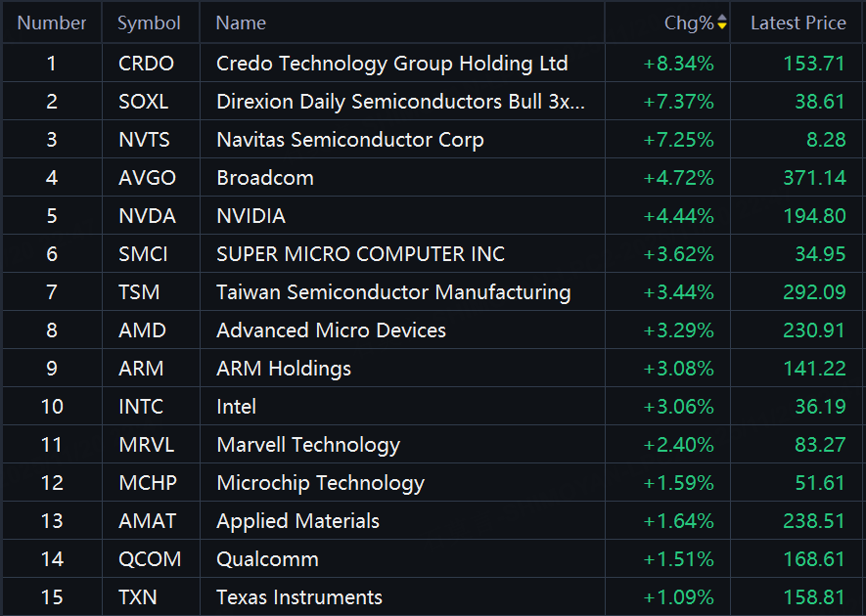The image size is (866, 616).
Task: Click the INTC ticker symbol
Action: (141, 407)
